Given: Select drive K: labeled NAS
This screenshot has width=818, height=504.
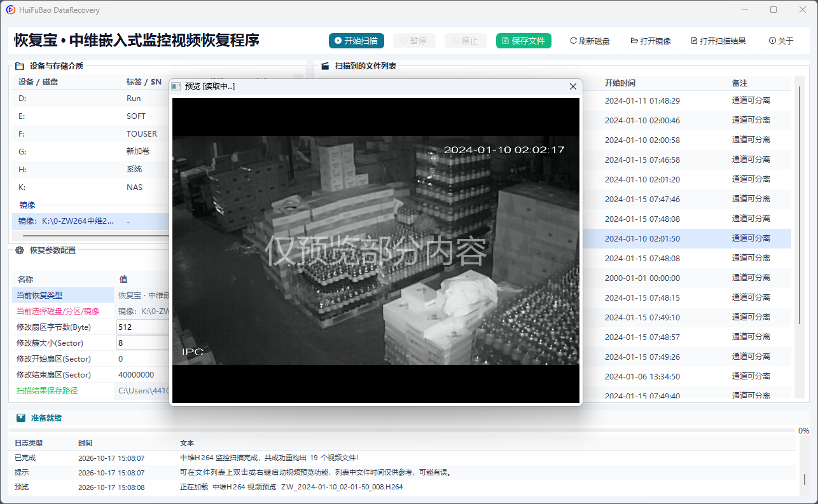Looking at the screenshot, I should click(91, 187).
